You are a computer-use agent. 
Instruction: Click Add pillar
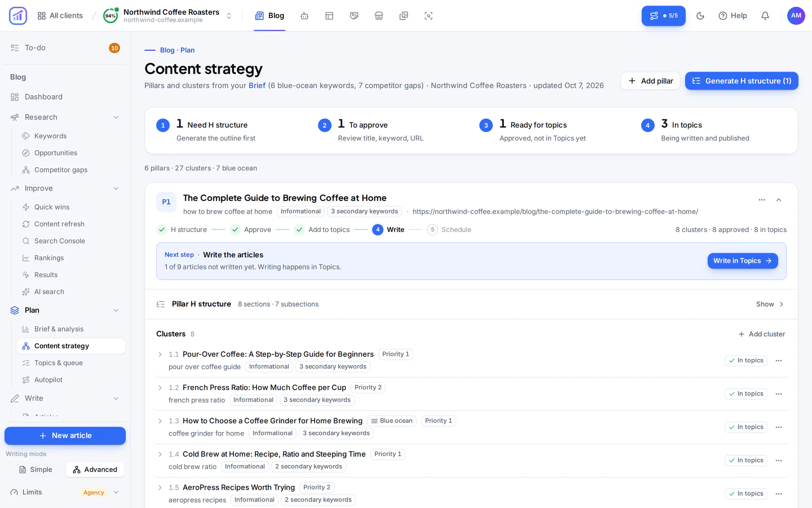650,81
